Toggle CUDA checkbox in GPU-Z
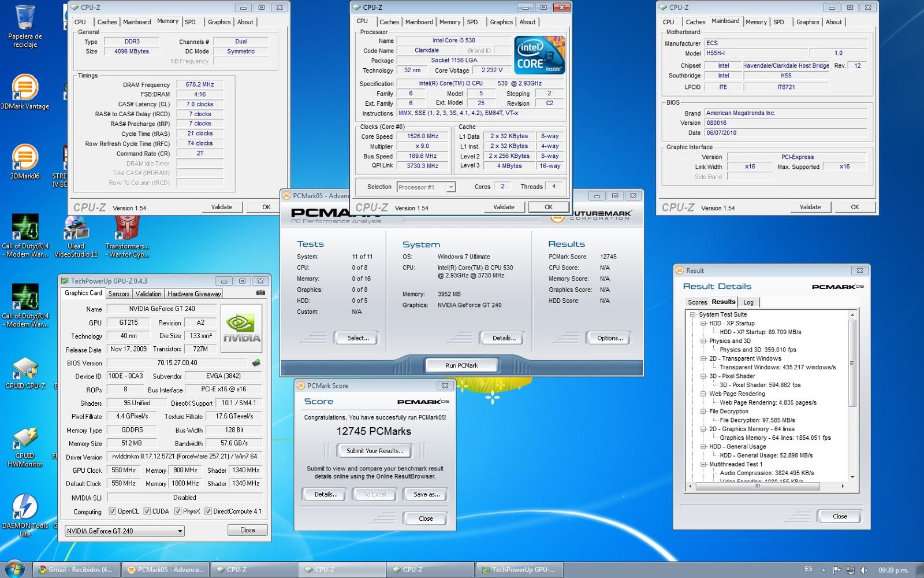 click(x=147, y=512)
